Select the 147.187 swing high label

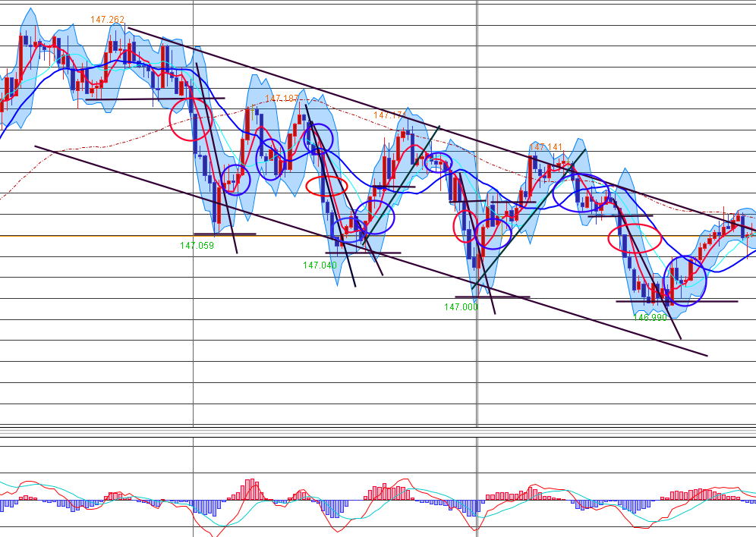(282, 99)
